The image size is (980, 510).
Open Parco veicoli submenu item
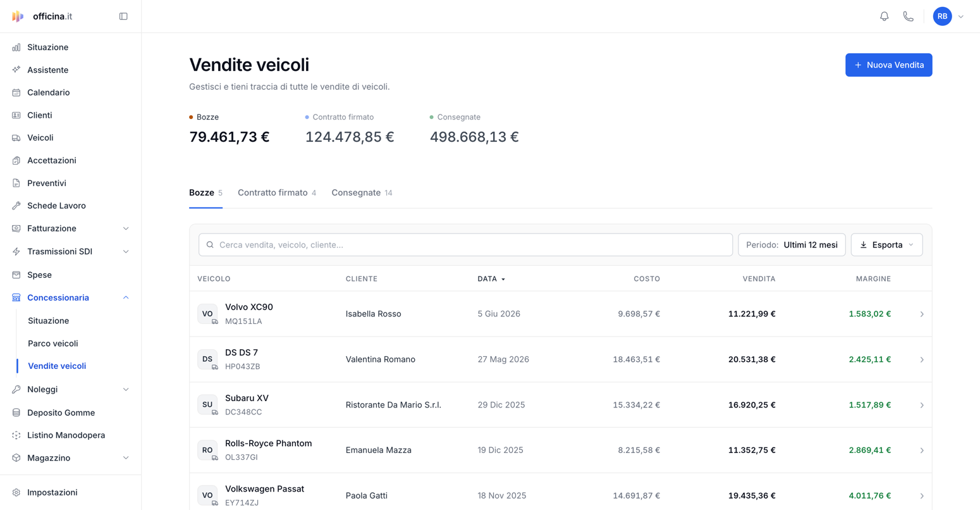[x=53, y=344]
